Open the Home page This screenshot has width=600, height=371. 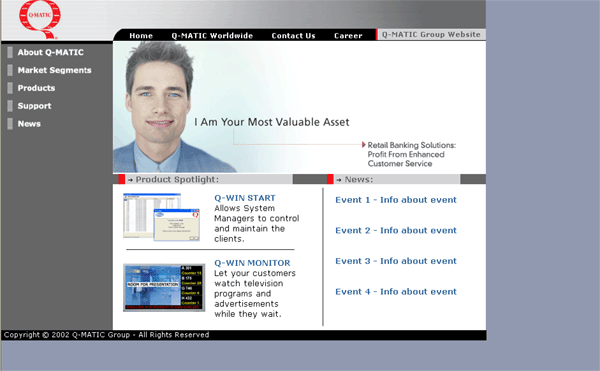[x=141, y=36]
